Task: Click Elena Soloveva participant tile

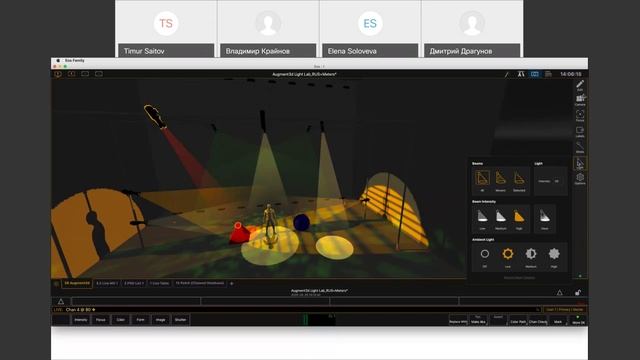Action: (x=370, y=29)
